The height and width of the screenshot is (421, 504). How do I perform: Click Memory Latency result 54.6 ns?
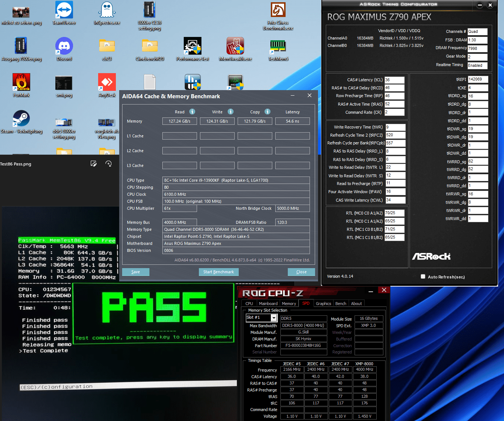293,121
